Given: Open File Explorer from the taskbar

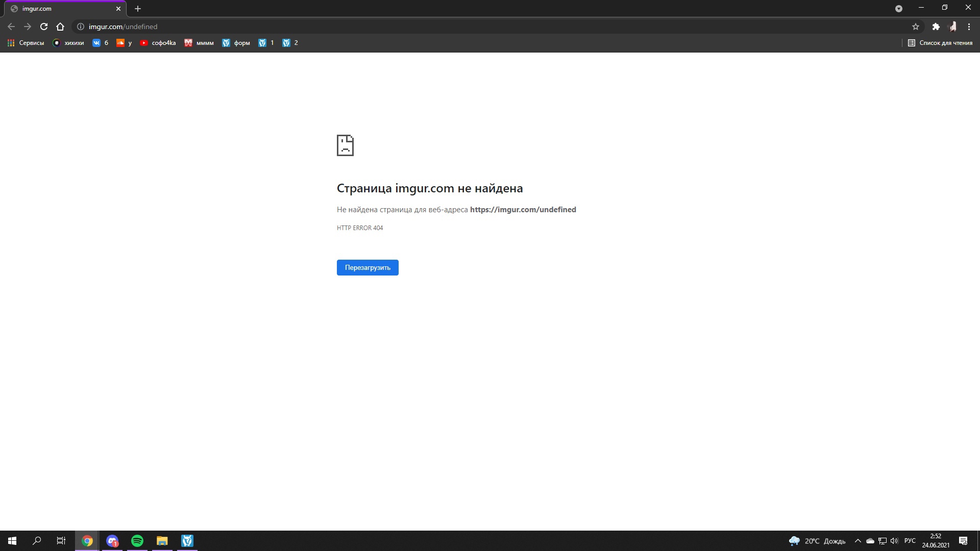Looking at the screenshot, I should (162, 541).
